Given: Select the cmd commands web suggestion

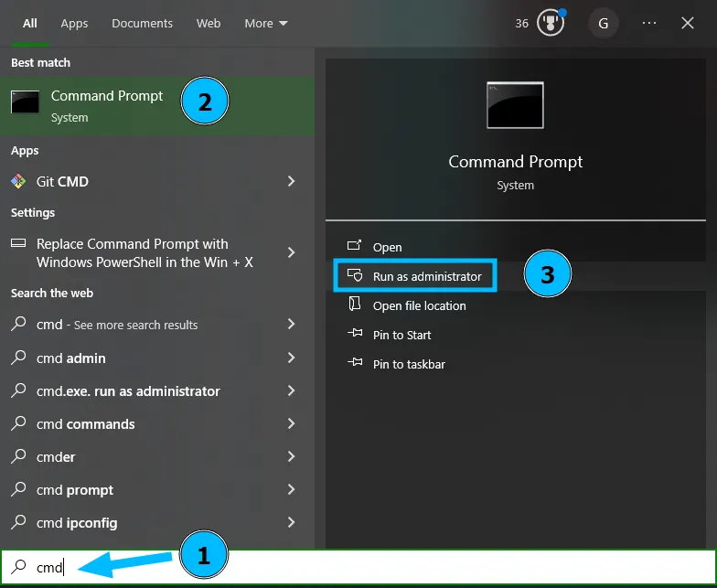Looking at the screenshot, I should coord(157,424).
